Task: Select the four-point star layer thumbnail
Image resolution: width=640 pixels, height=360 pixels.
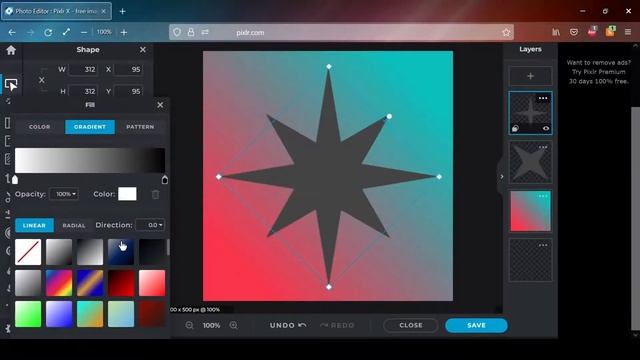Action: (x=530, y=162)
